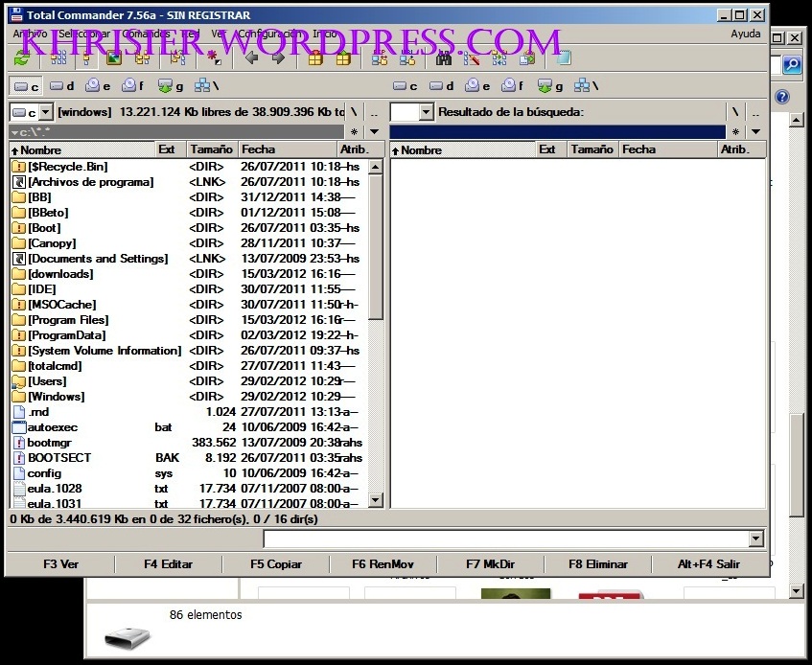Expand the command line history dropdown

coord(756,539)
